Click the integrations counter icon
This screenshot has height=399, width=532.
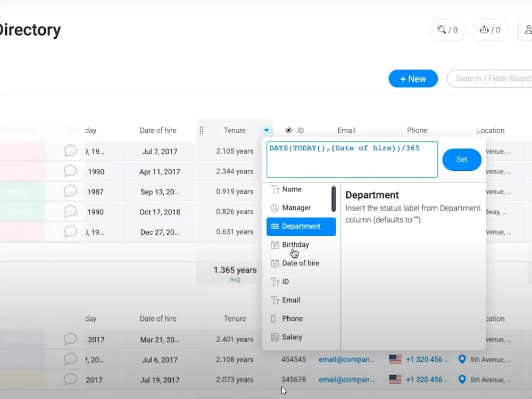tap(447, 30)
